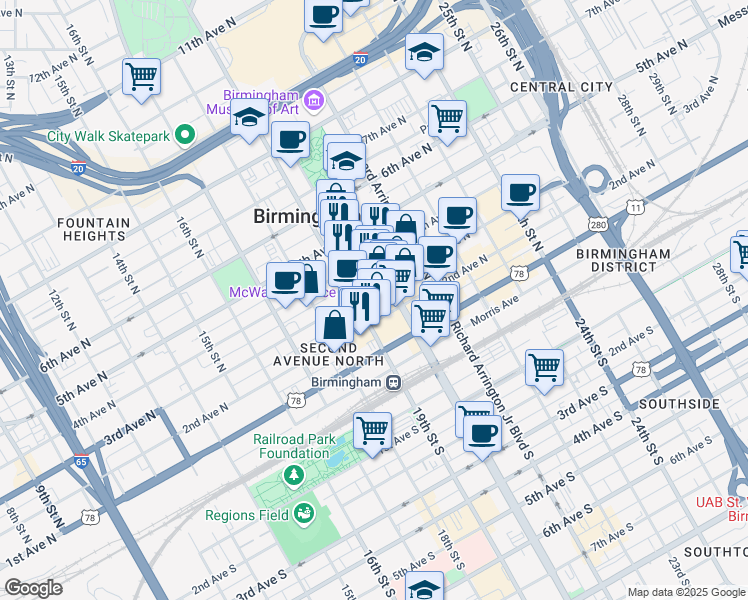Click the 11th Ave N street label
748x600 pixels.
click(x=206, y=36)
